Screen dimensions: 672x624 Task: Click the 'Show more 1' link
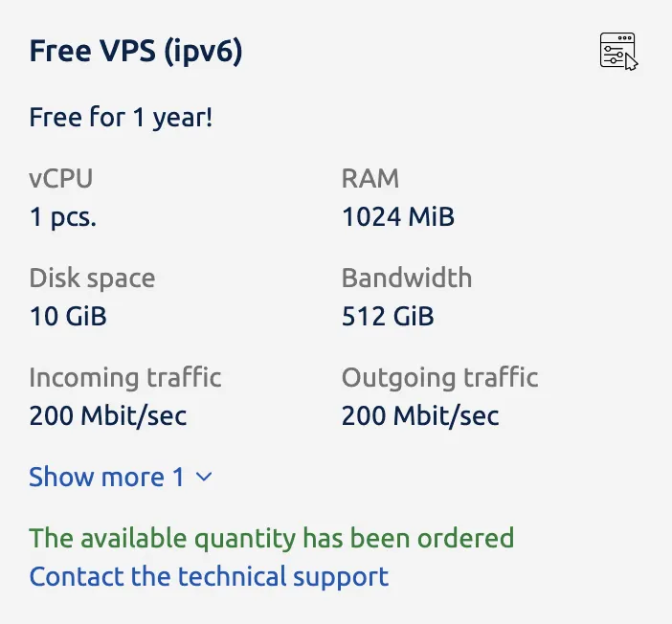[x=106, y=477]
